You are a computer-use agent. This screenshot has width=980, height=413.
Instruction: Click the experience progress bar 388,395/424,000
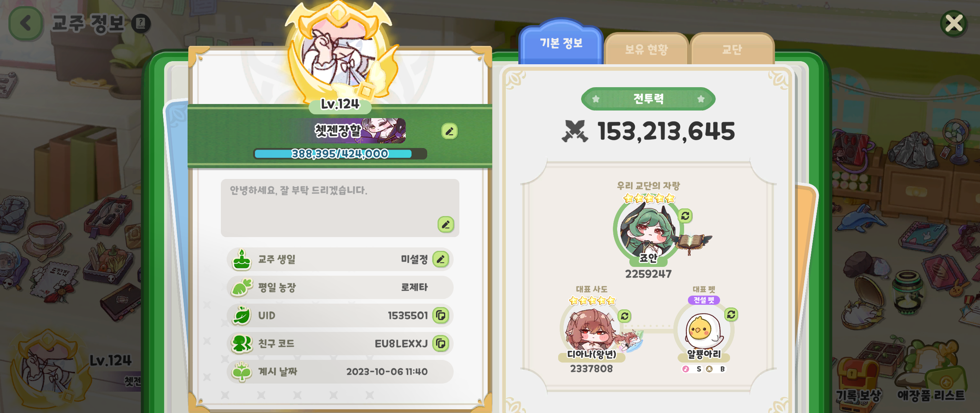(340, 154)
